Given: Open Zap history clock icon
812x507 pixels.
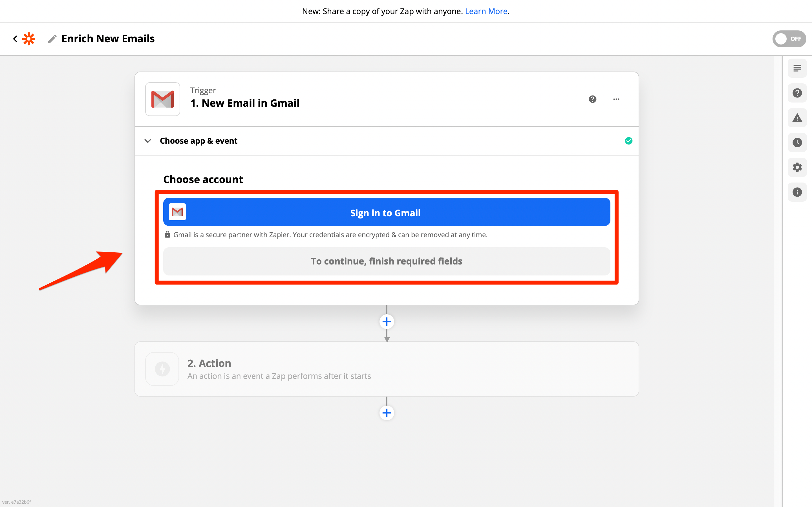Looking at the screenshot, I should click(797, 143).
